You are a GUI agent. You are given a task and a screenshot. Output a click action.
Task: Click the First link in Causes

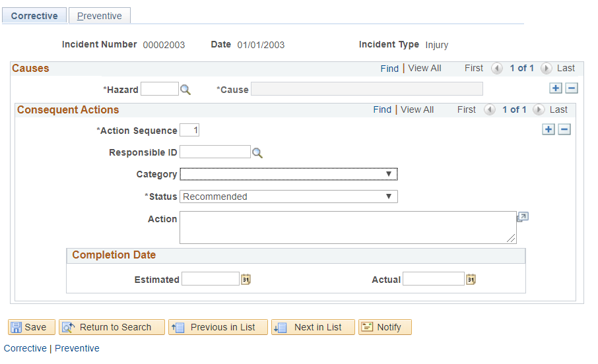coord(474,68)
